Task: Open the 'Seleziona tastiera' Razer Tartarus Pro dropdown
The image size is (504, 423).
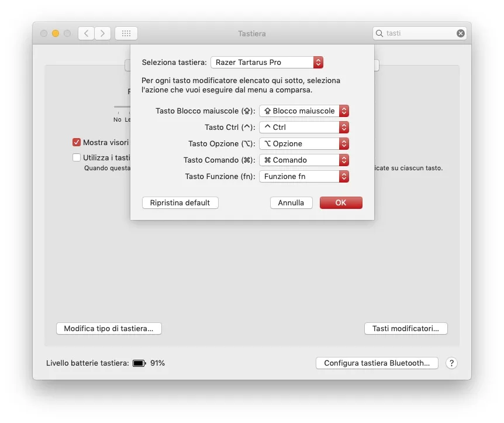Action: pyautogui.click(x=267, y=62)
